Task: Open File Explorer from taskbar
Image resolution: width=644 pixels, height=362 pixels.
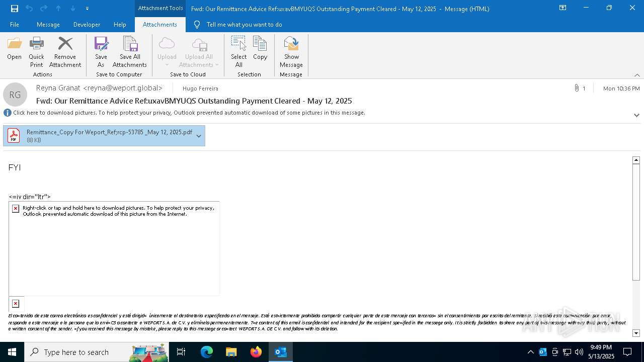Action: tap(231, 352)
